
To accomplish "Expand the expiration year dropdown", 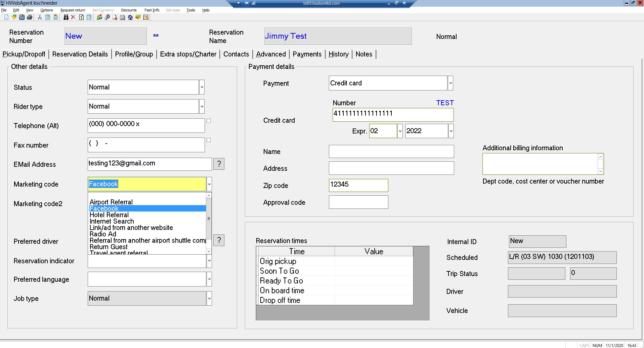I will [451, 131].
